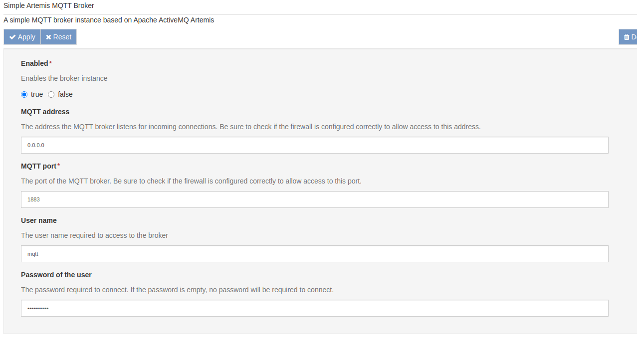
Task: Click the password field of the user
Action: tap(314, 308)
